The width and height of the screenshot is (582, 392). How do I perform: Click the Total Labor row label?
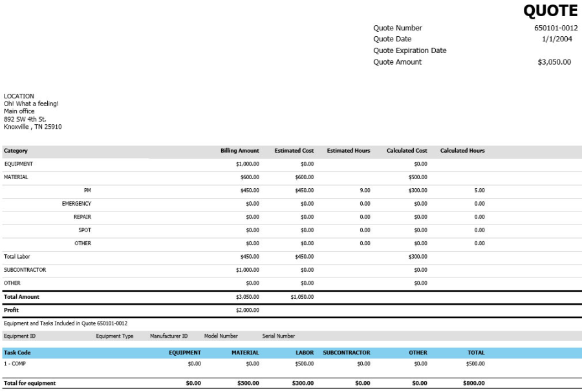pyautogui.click(x=17, y=257)
